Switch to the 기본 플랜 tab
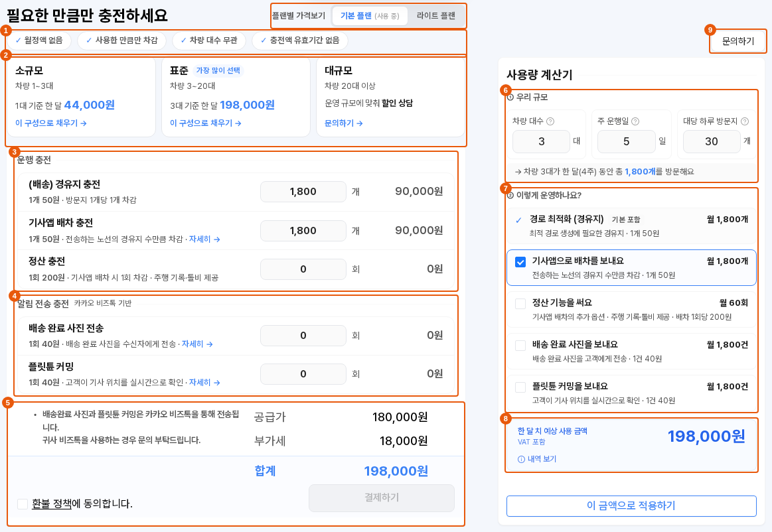Viewport: 772px width, 532px height. (x=369, y=16)
